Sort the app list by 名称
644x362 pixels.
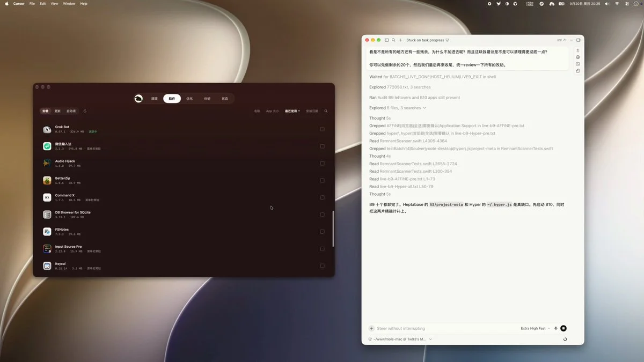point(257,111)
